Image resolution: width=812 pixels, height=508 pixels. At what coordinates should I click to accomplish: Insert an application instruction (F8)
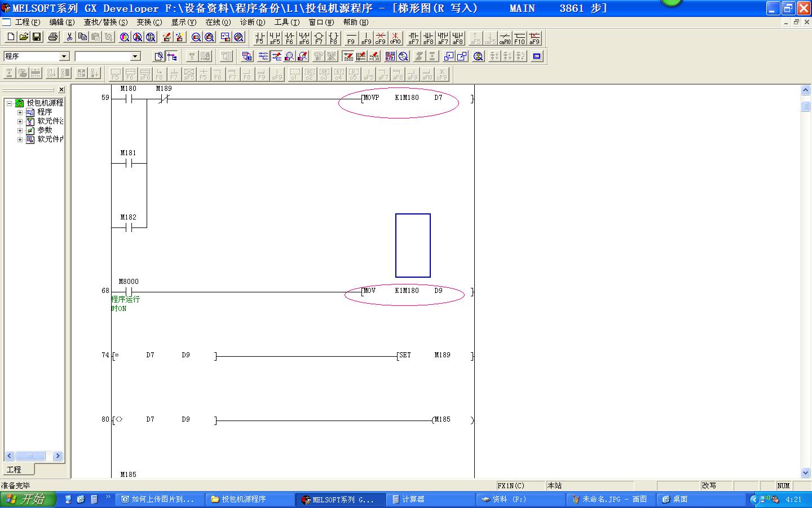(x=333, y=38)
